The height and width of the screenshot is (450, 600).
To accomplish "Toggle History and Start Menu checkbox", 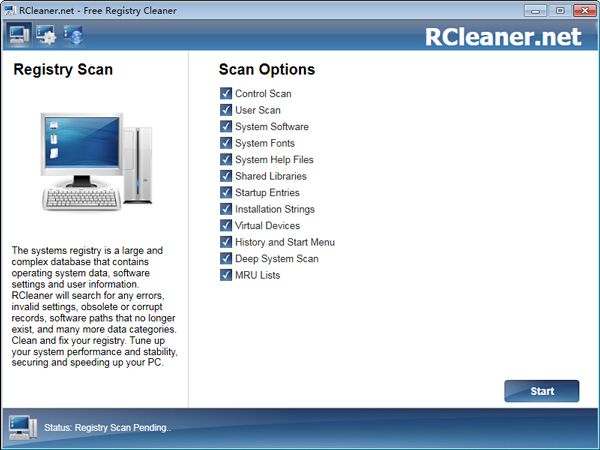I will click(226, 242).
